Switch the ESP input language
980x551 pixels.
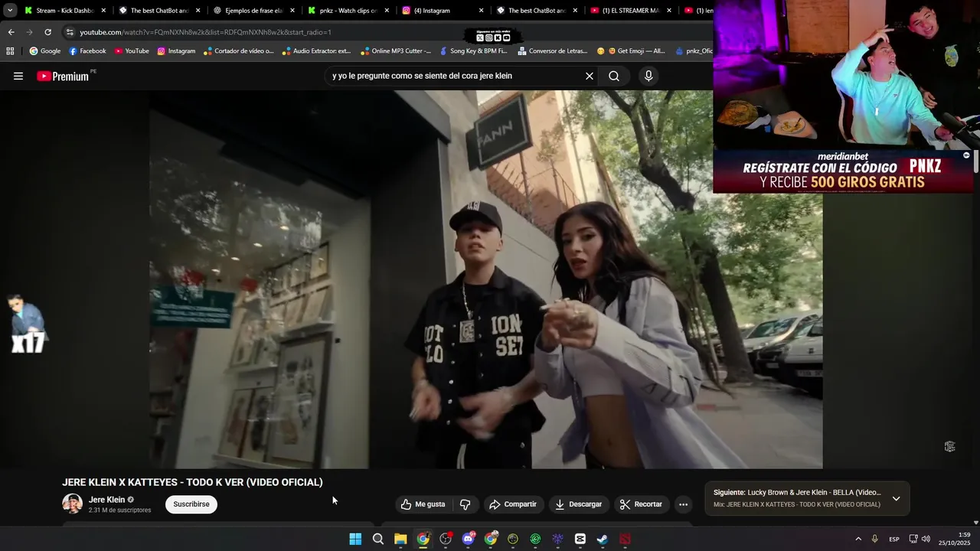[894, 539]
